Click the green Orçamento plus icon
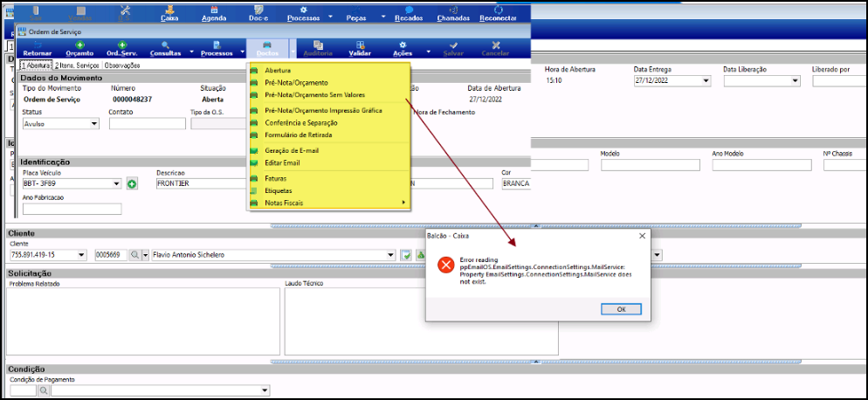 point(79,45)
